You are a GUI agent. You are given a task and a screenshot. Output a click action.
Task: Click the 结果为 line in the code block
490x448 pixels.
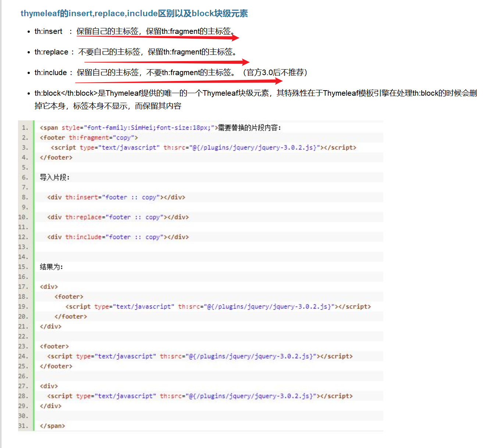click(x=52, y=267)
